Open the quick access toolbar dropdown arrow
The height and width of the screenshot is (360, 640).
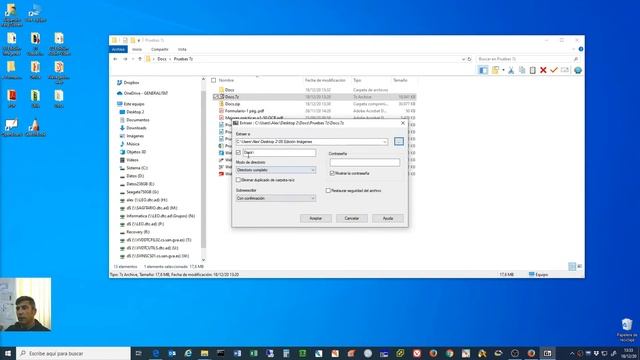[x=139, y=40]
